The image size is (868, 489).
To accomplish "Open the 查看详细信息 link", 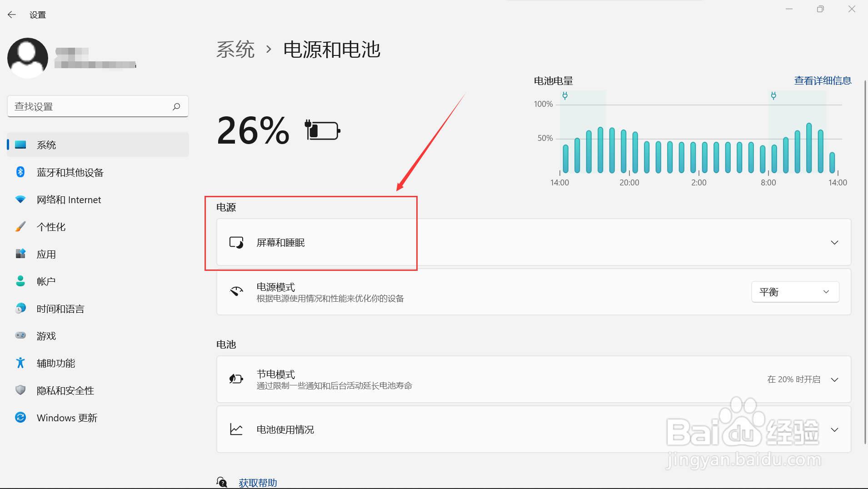I will (x=822, y=80).
